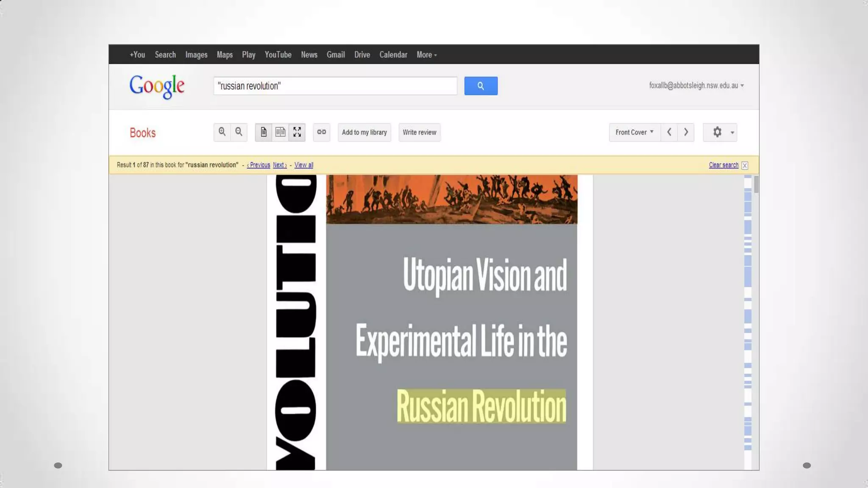
Task: Click the link (chain) icon
Action: pos(322,132)
